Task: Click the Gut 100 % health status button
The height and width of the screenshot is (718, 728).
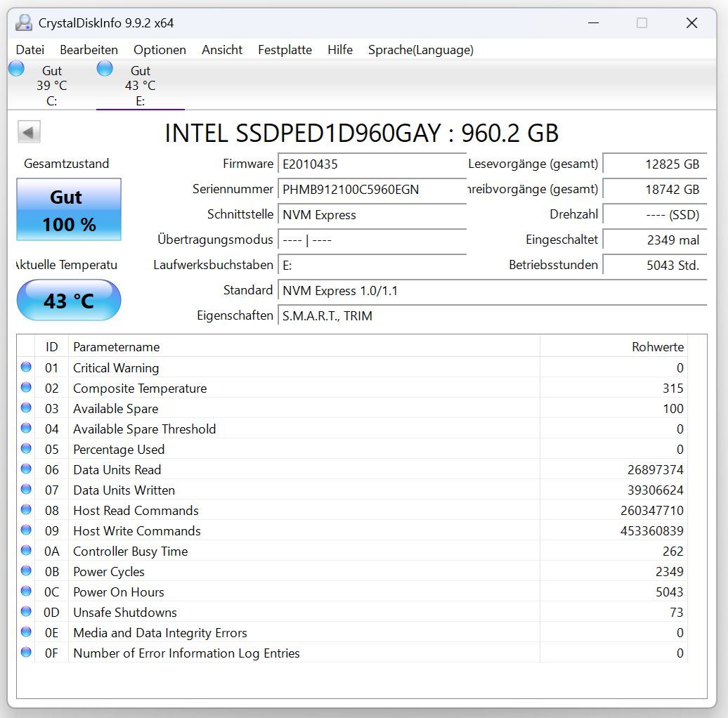Action: (69, 209)
